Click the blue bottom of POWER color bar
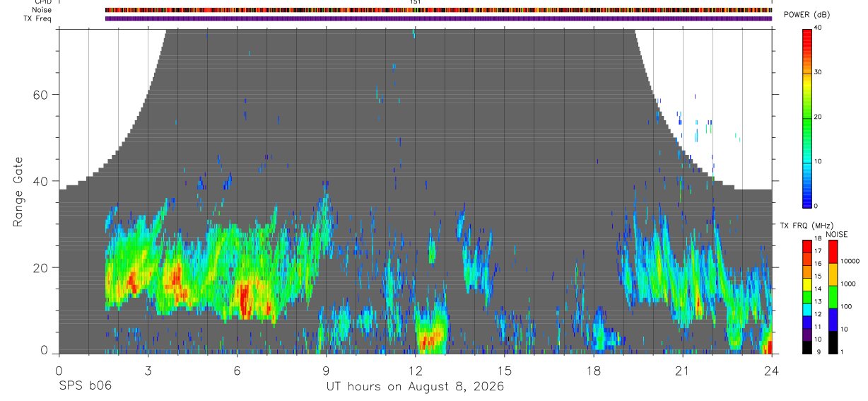This screenshot has width=868, height=401. 807,194
